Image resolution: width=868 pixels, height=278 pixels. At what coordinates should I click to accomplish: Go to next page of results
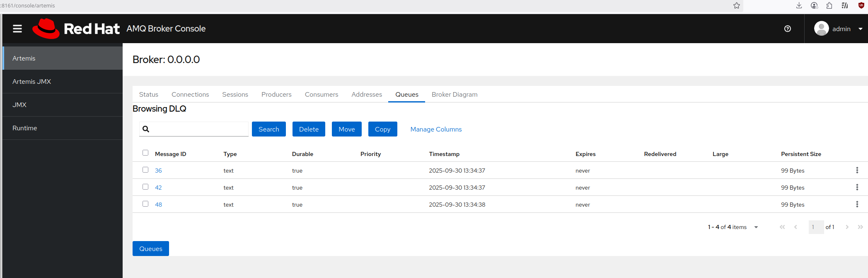847,227
